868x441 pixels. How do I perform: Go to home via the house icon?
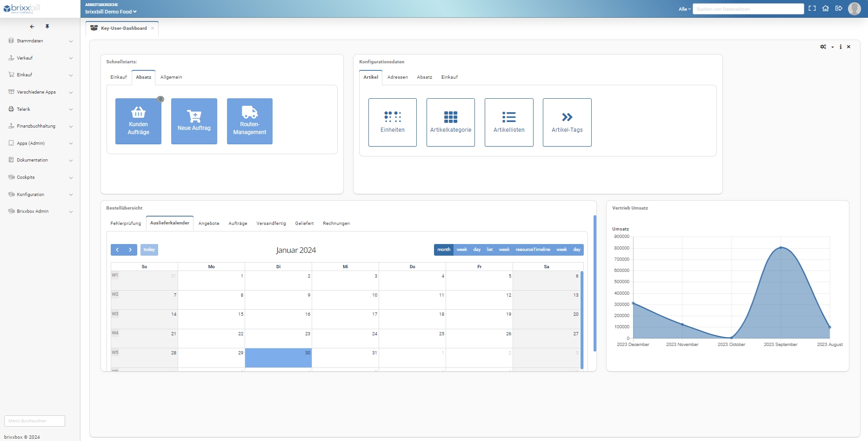click(x=826, y=8)
